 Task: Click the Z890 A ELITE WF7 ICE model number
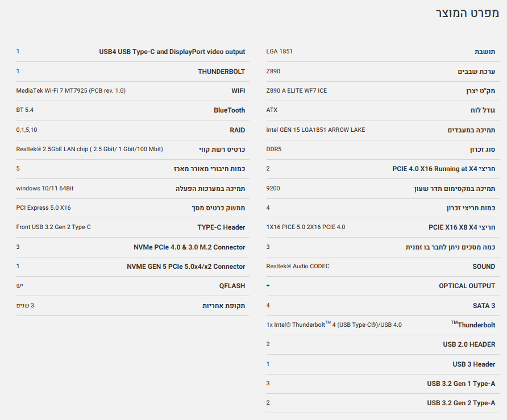(296, 91)
